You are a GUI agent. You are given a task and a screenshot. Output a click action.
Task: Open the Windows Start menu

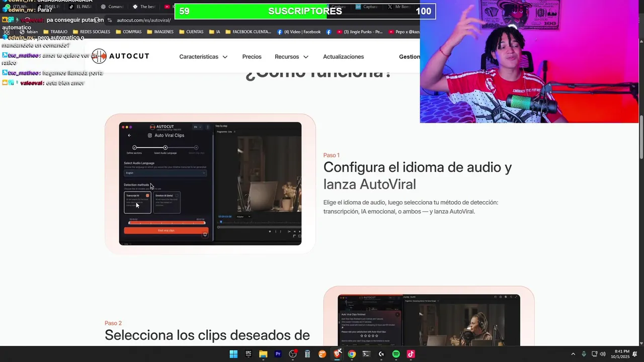point(233,354)
